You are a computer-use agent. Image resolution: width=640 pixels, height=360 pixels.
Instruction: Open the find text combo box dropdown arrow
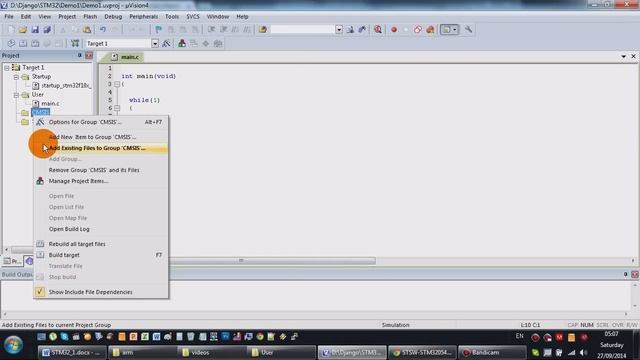click(x=339, y=29)
